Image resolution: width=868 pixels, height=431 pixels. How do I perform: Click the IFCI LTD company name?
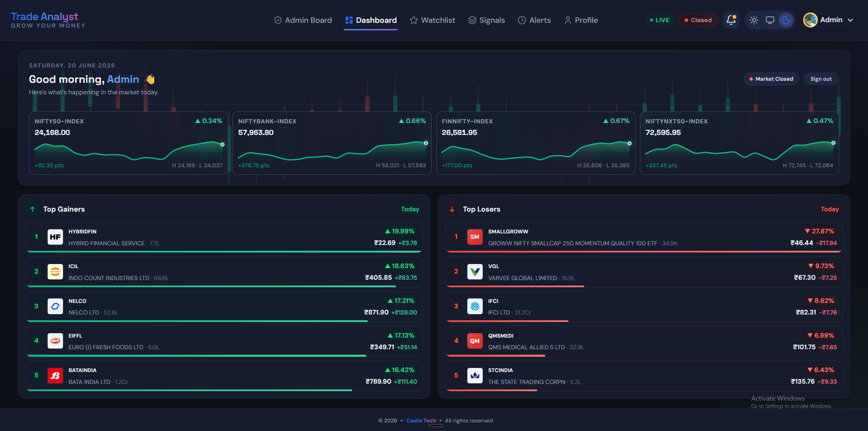coord(499,312)
